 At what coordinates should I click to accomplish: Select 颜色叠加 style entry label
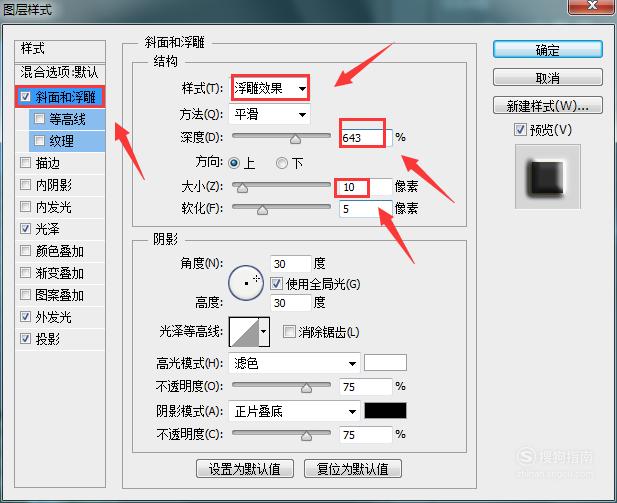(59, 251)
